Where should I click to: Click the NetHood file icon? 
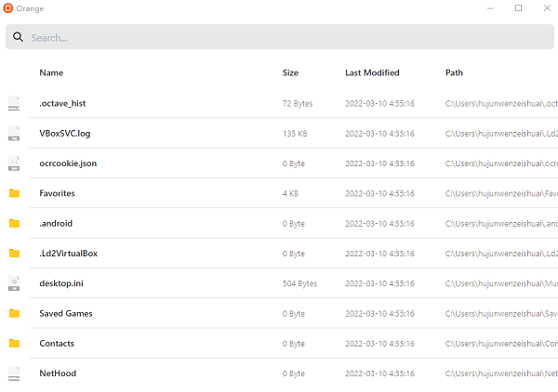[x=14, y=373]
